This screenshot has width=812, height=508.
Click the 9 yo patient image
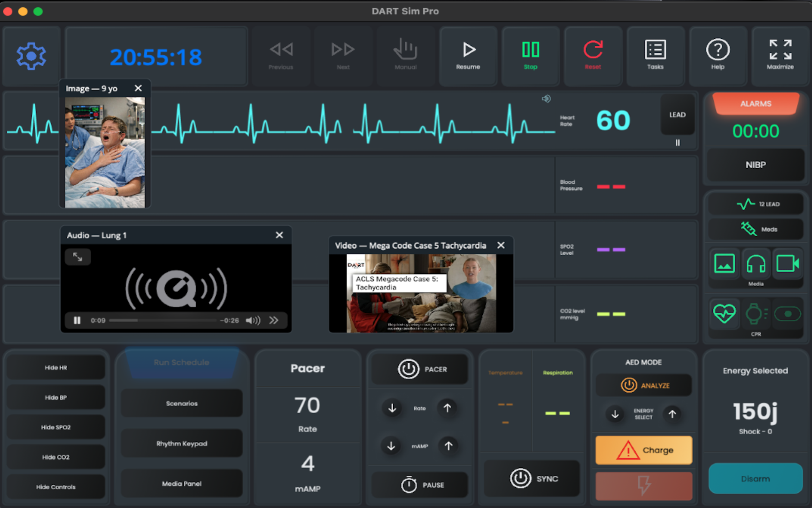point(105,152)
